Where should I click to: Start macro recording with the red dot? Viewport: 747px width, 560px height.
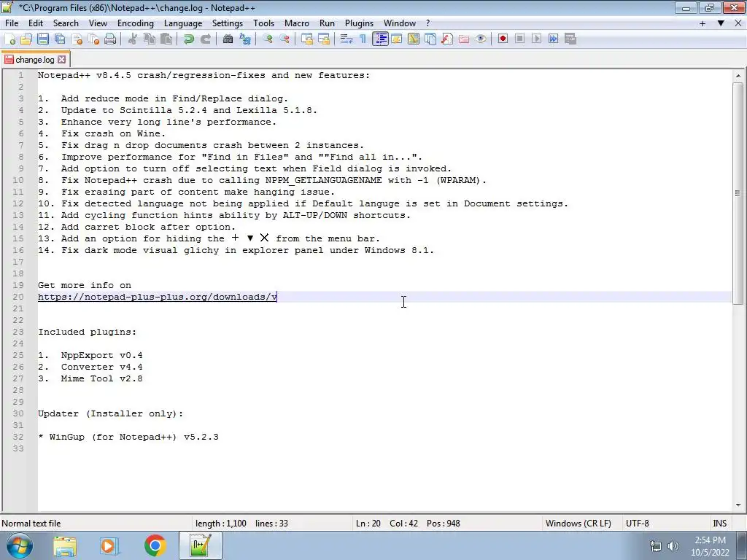pos(503,39)
